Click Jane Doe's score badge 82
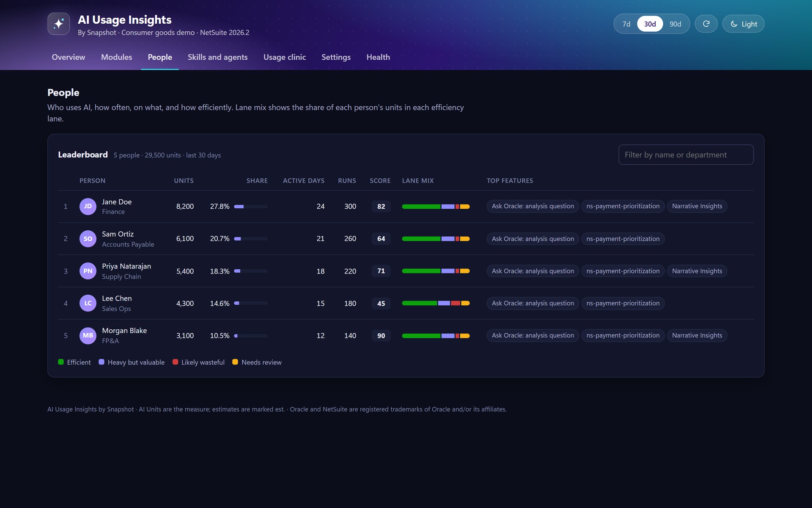The height and width of the screenshot is (508, 812). [381, 207]
